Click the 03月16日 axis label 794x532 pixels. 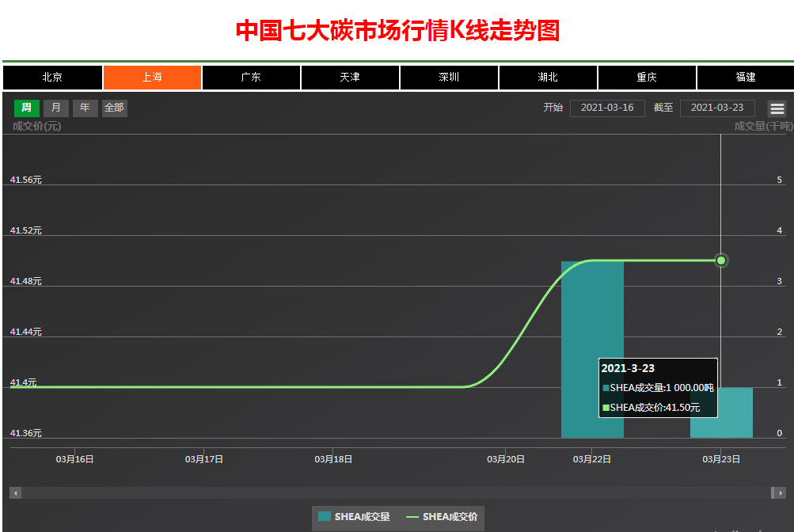75,459
